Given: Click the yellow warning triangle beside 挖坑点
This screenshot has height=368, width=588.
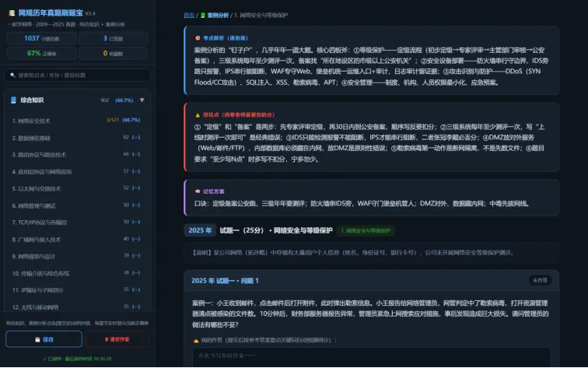Looking at the screenshot, I should coord(198,115).
